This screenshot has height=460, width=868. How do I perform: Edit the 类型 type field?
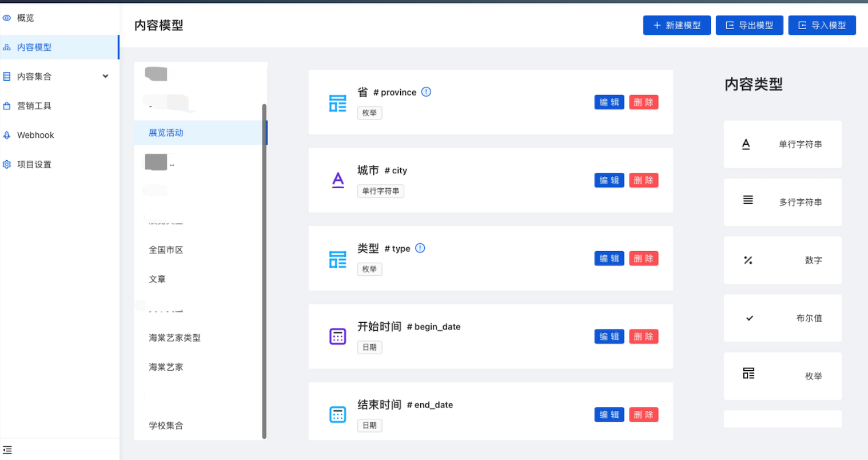[609, 259]
